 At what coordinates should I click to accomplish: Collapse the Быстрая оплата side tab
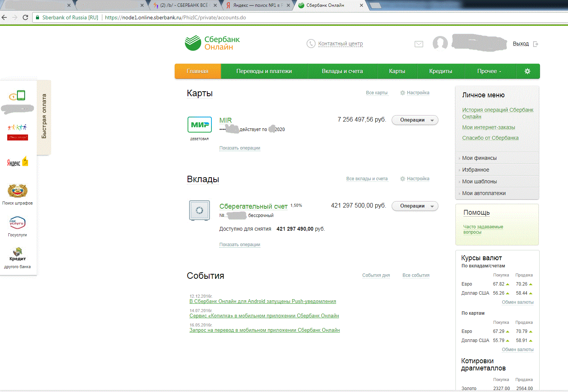click(x=44, y=117)
